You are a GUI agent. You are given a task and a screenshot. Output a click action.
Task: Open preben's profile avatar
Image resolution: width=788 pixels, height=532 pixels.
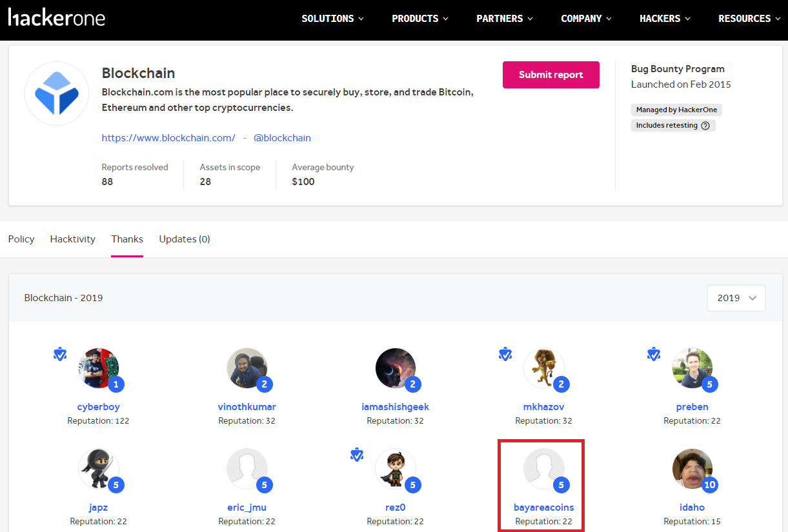click(x=692, y=368)
